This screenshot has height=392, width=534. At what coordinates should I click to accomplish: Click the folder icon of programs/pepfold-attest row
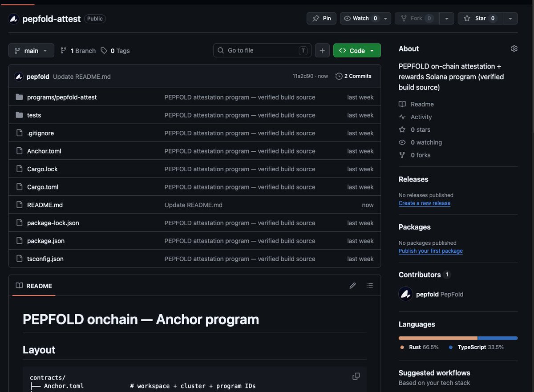19,97
